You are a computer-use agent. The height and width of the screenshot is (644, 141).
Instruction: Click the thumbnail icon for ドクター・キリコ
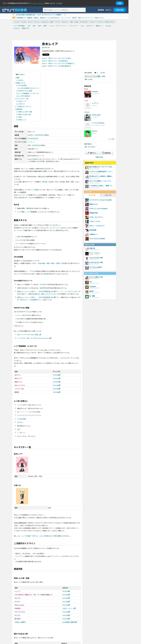coord(87,222)
